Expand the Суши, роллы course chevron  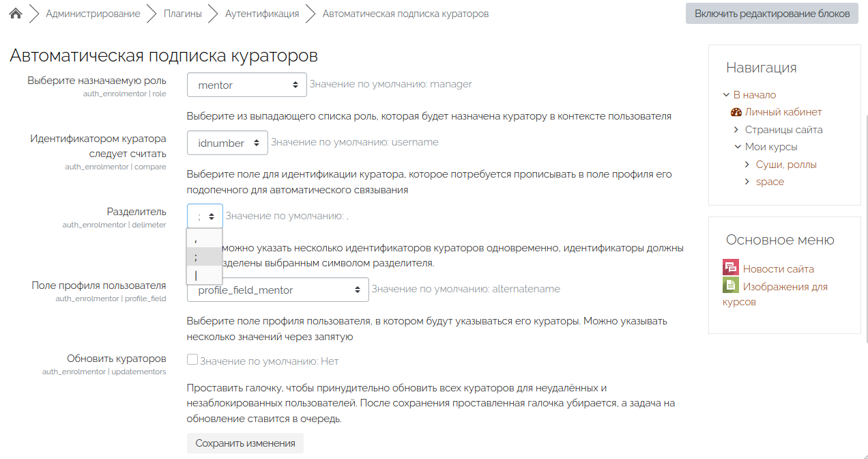pyautogui.click(x=748, y=165)
